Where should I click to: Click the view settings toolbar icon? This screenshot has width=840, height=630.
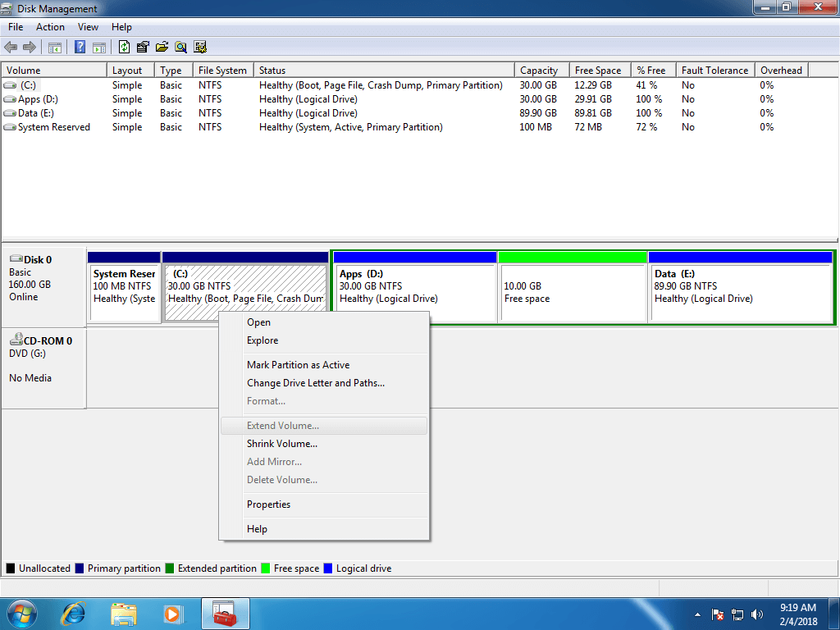pos(200,47)
